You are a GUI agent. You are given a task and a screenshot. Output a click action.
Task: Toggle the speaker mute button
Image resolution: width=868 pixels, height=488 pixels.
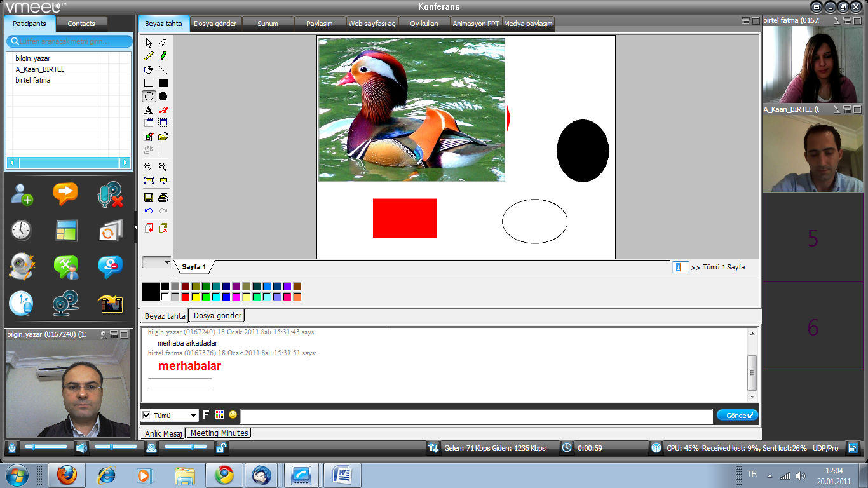click(81, 448)
